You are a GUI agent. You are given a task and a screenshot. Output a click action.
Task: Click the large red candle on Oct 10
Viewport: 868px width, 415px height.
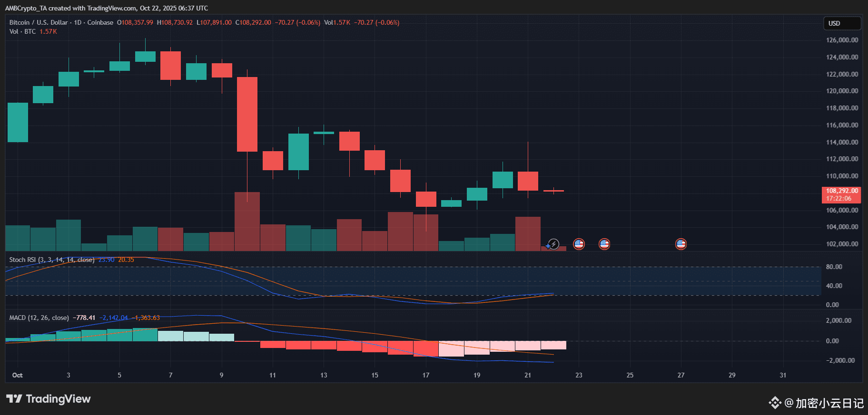247,114
